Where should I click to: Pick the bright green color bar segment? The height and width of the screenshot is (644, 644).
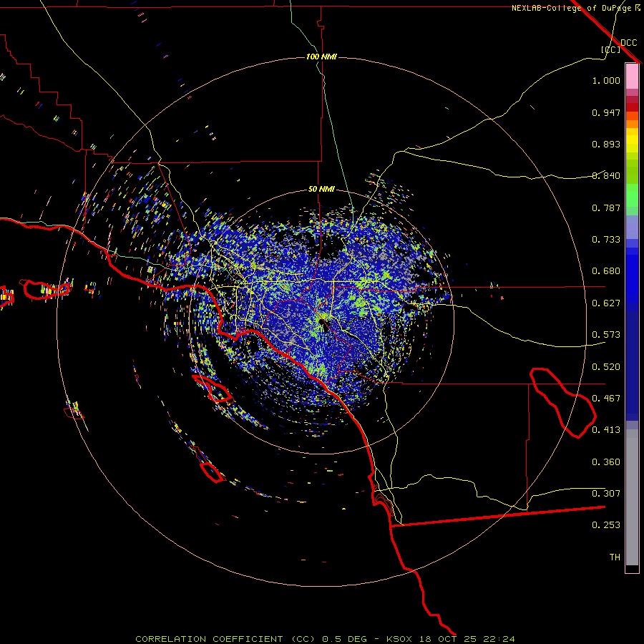[632, 195]
